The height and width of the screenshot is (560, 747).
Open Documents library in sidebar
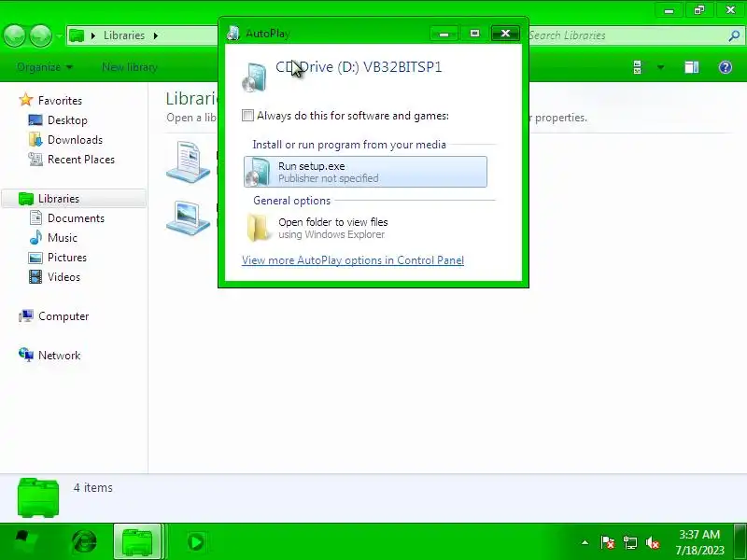click(76, 218)
